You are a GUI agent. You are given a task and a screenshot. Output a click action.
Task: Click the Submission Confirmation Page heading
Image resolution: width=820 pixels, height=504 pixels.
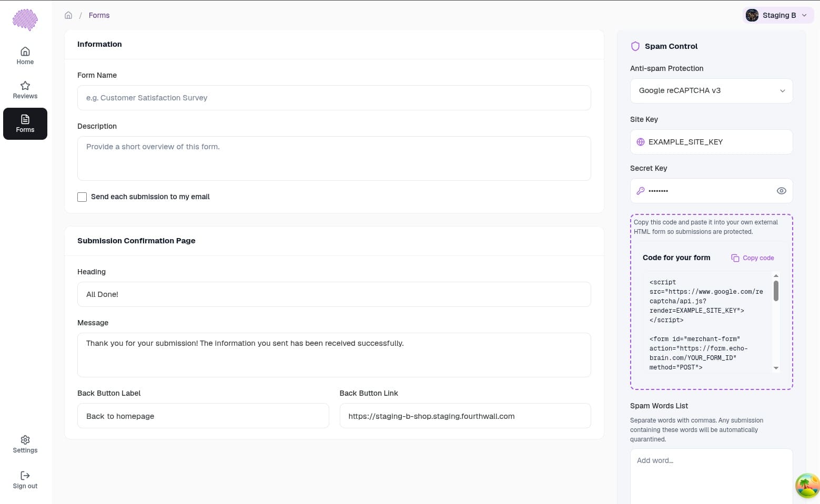(136, 241)
